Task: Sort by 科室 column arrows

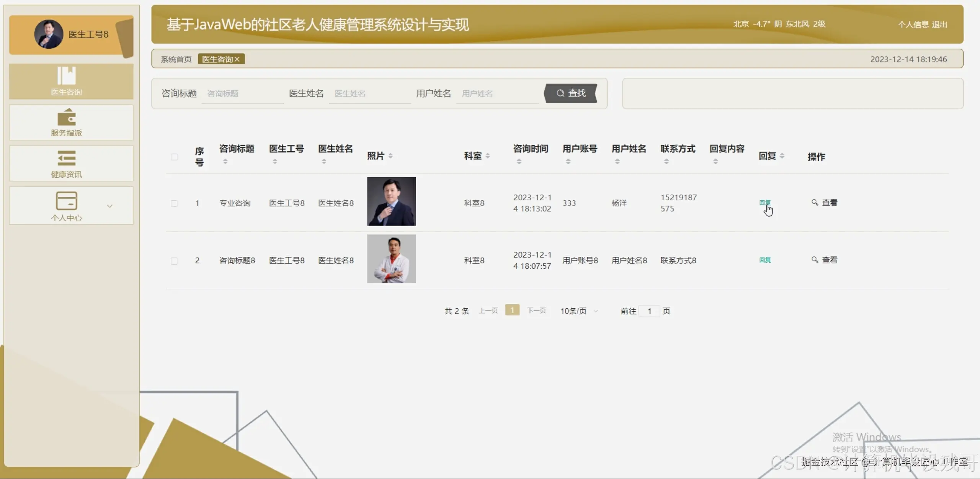Action: (x=488, y=156)
